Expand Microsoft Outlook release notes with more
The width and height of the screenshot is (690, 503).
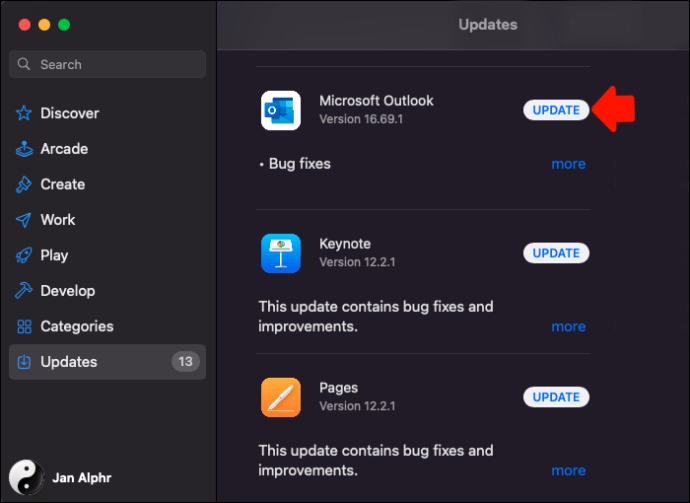coord(568,163)
